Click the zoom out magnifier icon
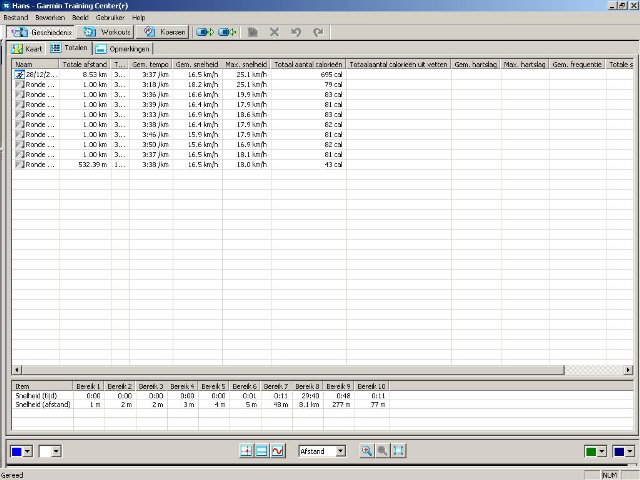This screenshot has width=640, height=480. coord(382,451)
